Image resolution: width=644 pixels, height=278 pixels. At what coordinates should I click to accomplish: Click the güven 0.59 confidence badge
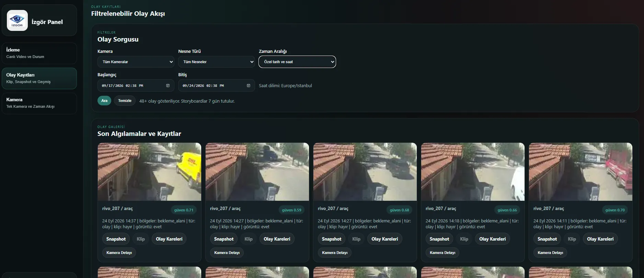coord(291,210)
